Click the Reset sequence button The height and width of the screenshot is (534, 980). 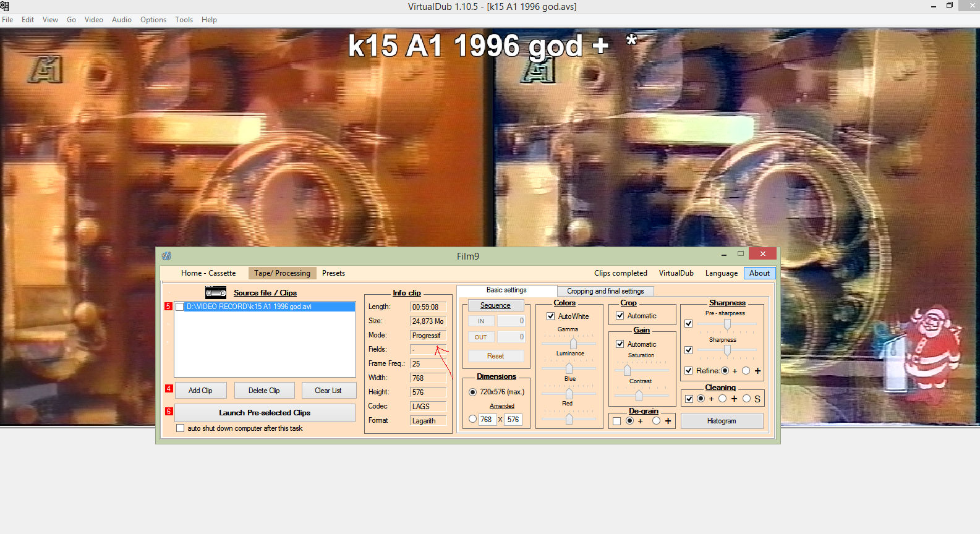[496, 356]
